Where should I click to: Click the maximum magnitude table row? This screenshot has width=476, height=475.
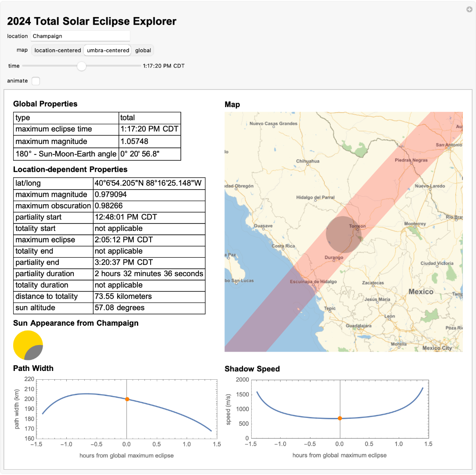click(97, 141)
